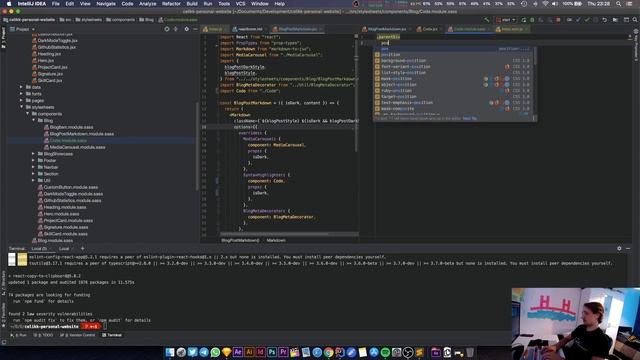The width and height of the screenshot is (640, 360).
Task: Expand the BlogShowcase folder
Action: pyautogui.click(x=33, y=154)
